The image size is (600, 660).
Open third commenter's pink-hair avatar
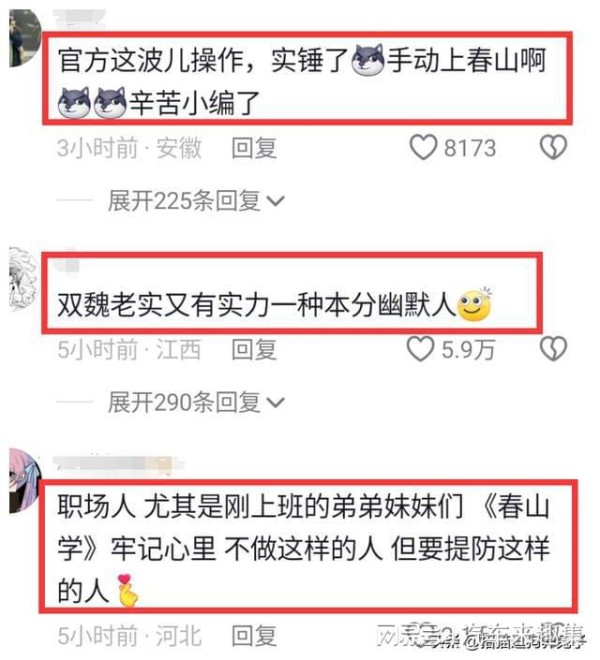(x=25, y=481)
